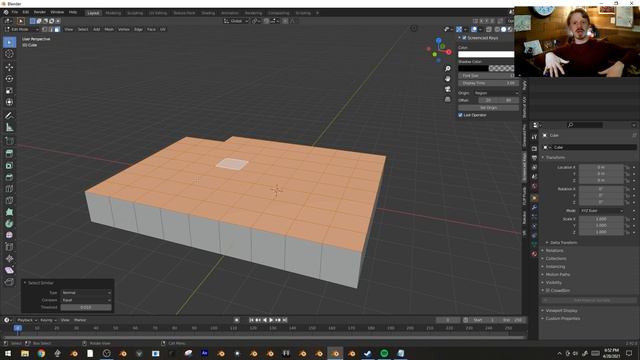640x360 pixels.
Task: Click the pan hand viewport icon
Action: click(448, 78)
